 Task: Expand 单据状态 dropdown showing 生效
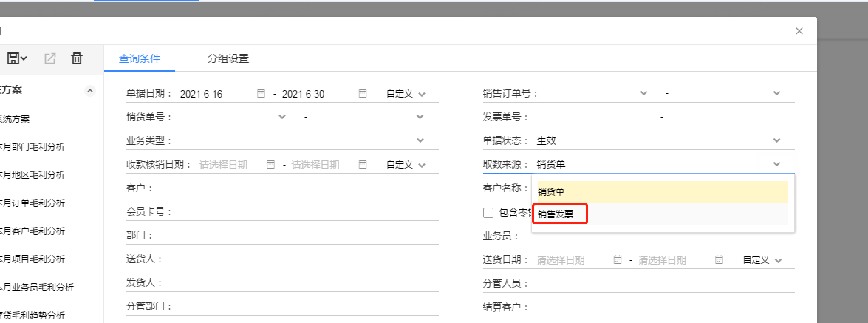(776, 140)
